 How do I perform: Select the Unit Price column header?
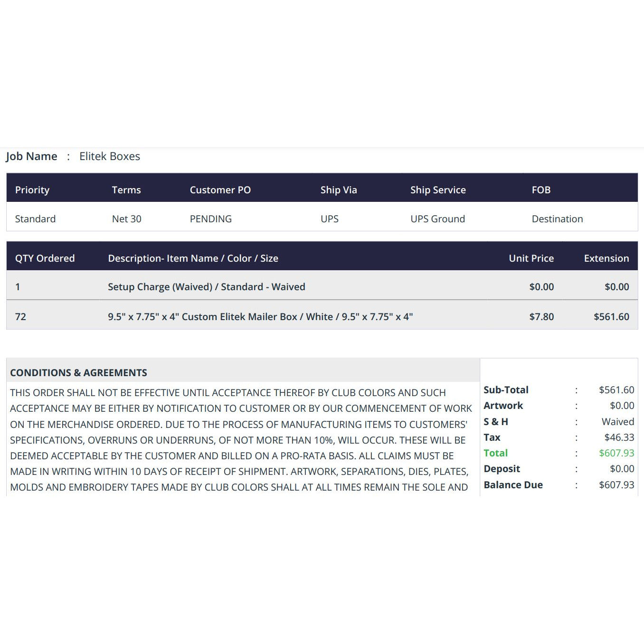click(531, 258)
